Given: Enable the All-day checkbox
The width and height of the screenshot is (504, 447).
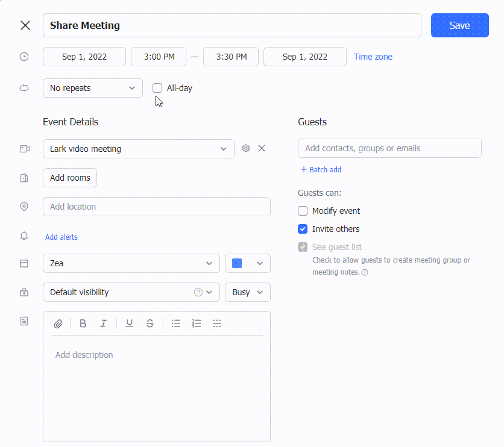Looking at the screenshot, I should (x=157, y=88).
